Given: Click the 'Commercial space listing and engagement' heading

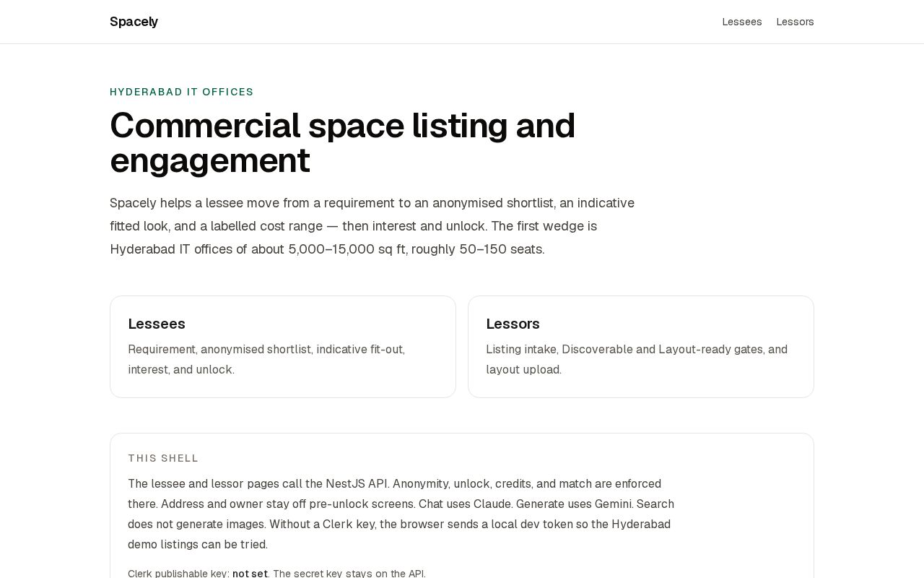Looking at the screenshot, I should [343, 143].
